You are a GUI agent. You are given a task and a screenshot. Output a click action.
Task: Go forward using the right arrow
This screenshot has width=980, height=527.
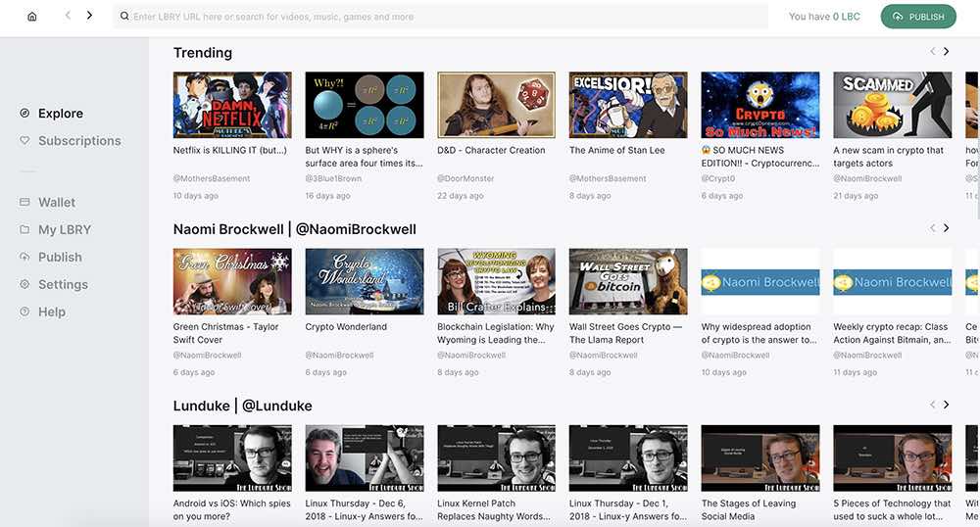(x=89, y=16)
